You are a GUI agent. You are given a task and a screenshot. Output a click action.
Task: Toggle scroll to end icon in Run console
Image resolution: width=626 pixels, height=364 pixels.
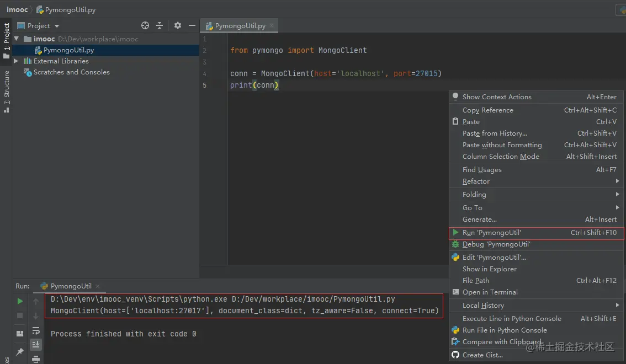pos(36,344)
